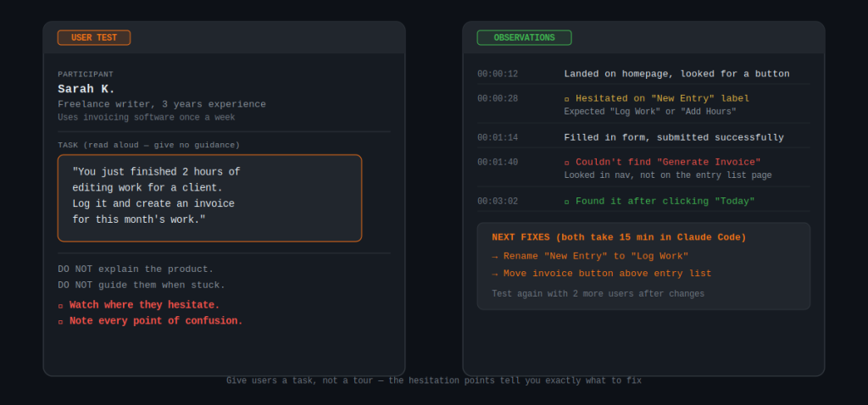The width and height of the screenshot is (868, 405).
Task: Click the "Filled in form, submitted successfully" entry
Action: [673, 138]
